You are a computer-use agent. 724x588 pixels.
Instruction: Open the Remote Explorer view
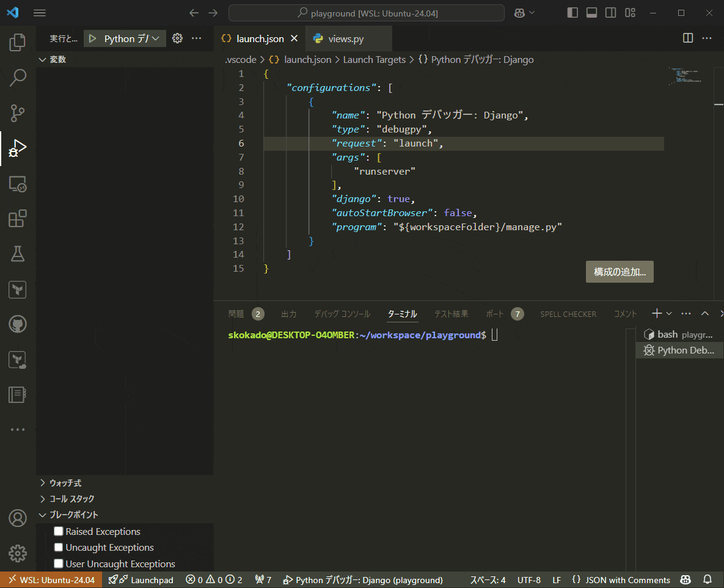17,184
